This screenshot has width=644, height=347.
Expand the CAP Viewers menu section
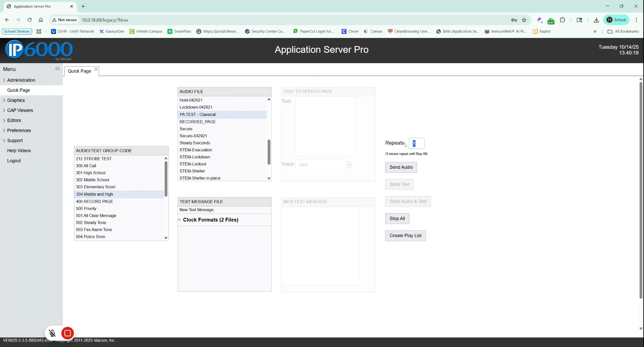(20, 110)
